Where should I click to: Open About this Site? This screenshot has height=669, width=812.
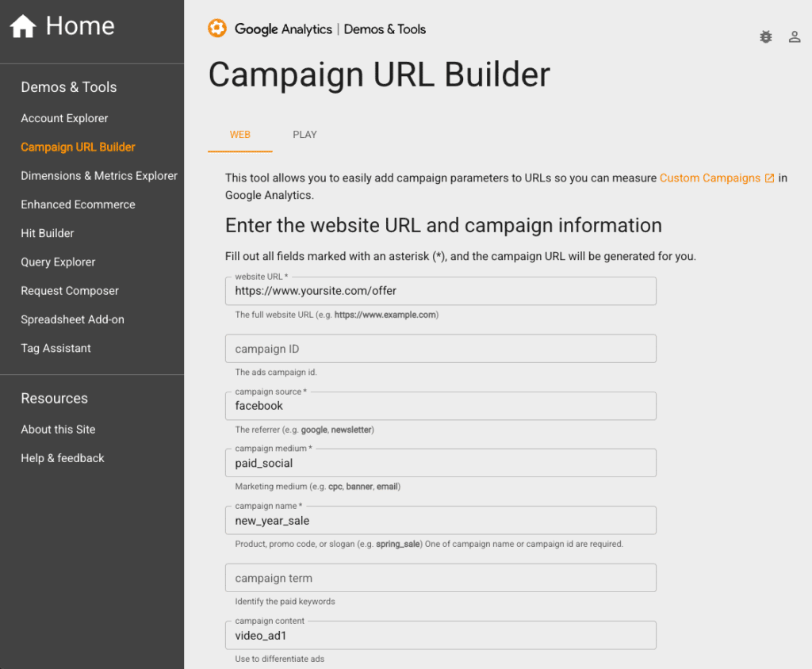(58, 429)
